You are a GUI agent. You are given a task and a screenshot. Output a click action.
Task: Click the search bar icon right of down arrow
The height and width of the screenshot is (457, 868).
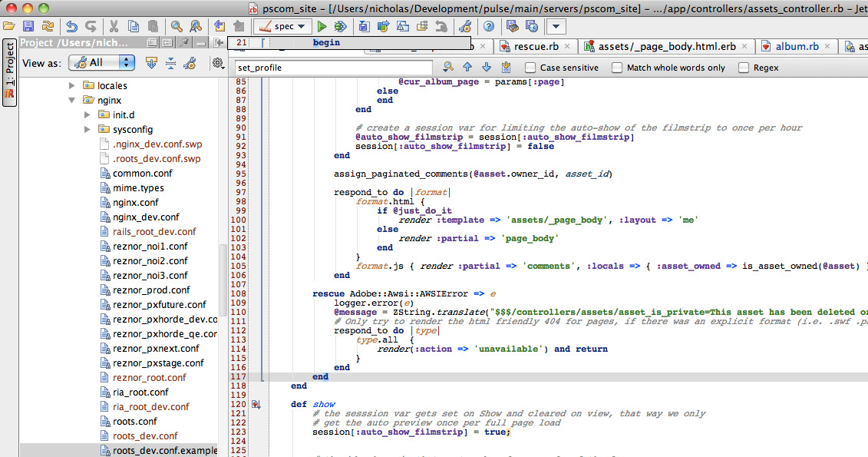[x=506, y=67]
